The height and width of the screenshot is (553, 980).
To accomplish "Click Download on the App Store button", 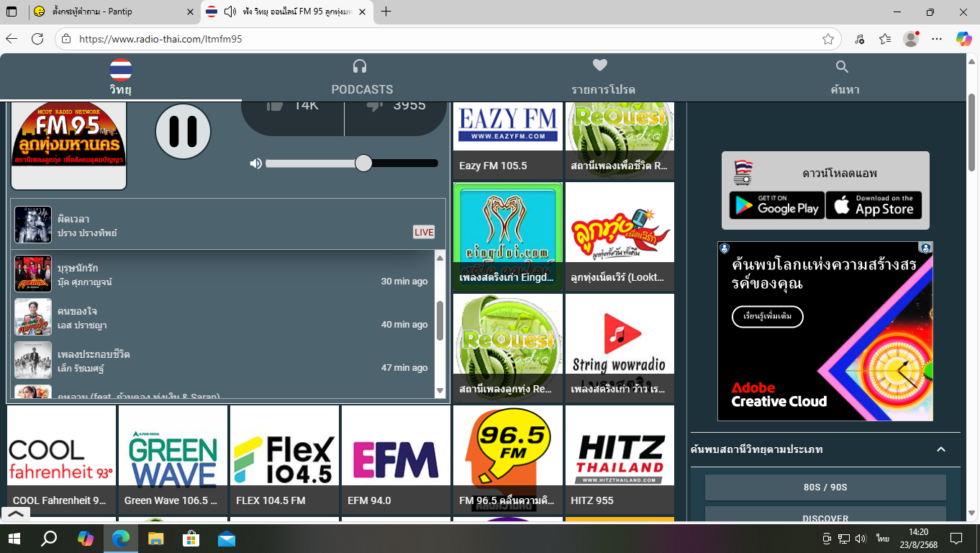I will click(874, 205).
